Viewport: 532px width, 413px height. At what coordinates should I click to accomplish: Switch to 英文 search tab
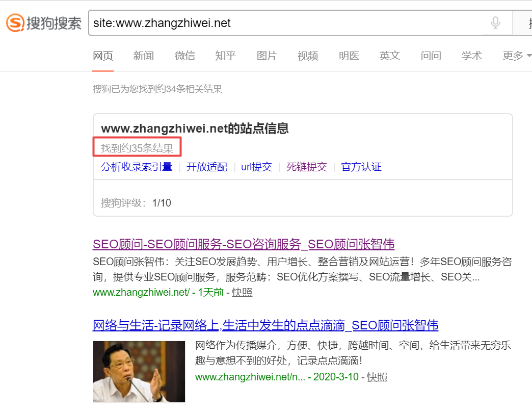click(x=390, y=56)
